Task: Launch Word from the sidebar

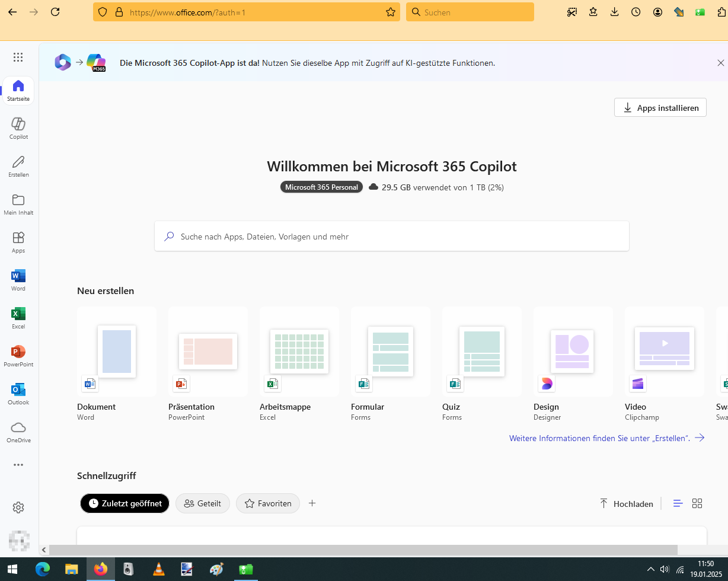Action: click(18, 280)
